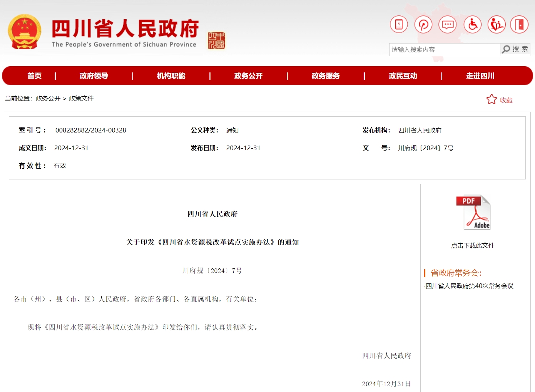Click the national emblem logo
This screenshot has height=392, width=535.
[x=25, y=32]
